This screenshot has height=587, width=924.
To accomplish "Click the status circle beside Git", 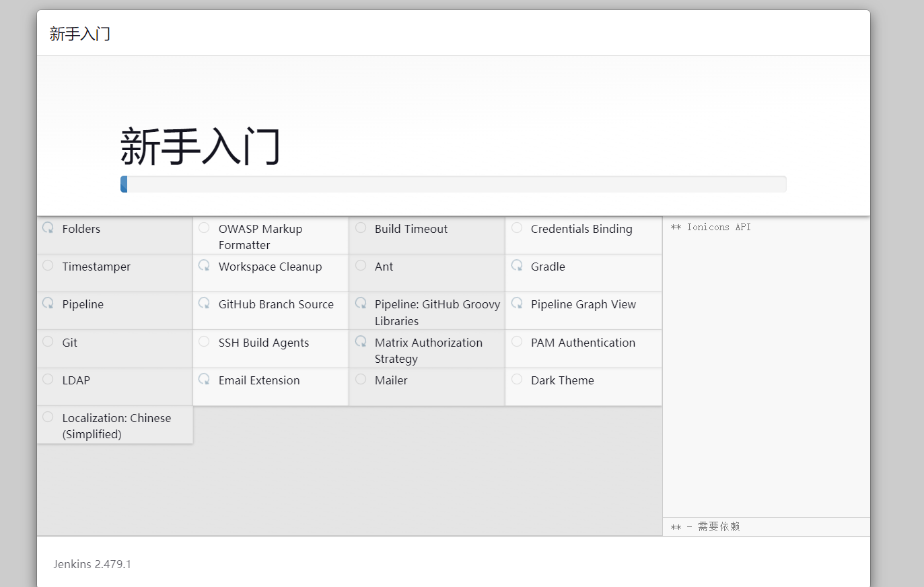I will 48,341.
